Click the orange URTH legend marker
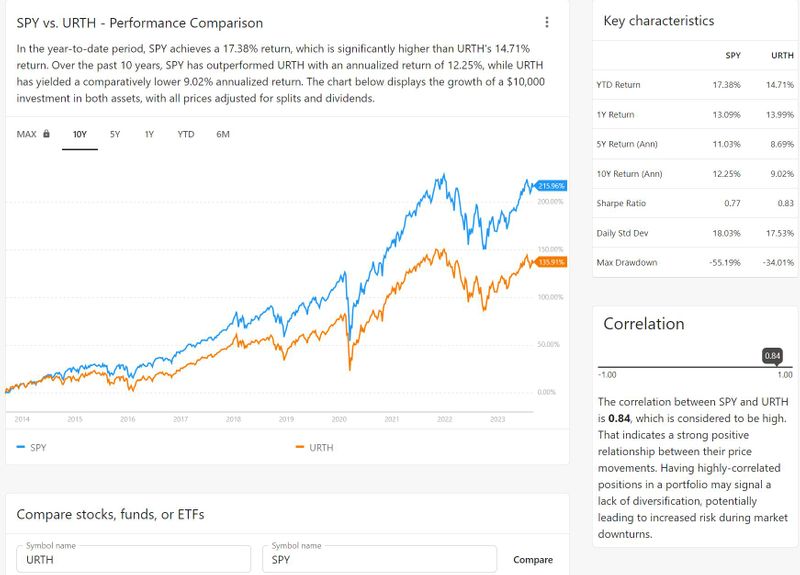The image size is (800, 575). tap(300, 447)
